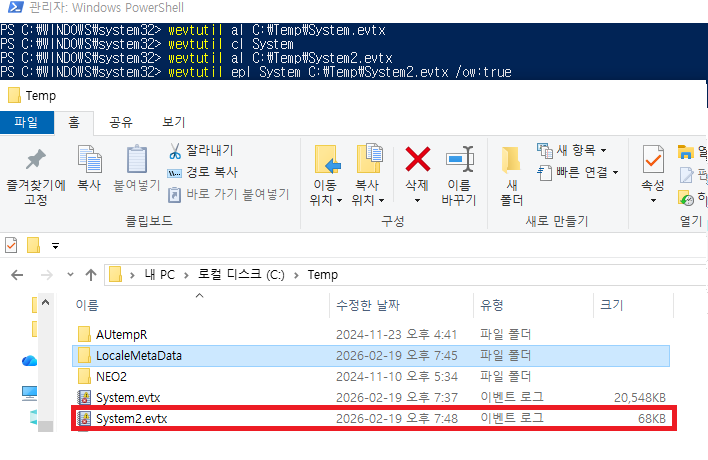Switch to the Share (공유) tab
Image resolution: width=708 pixels, height=460 pixels.
click(x=121, y=122)
